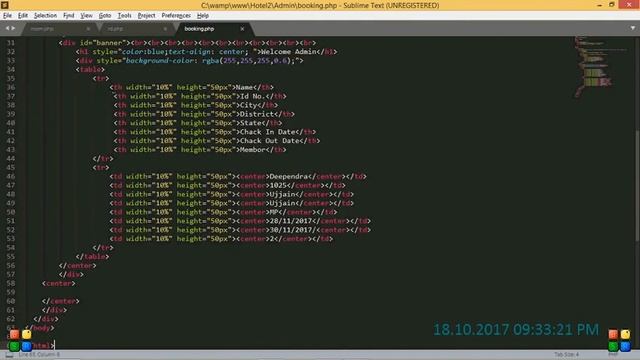Select the booking.php tab
This screenshot has width=640, height=360.
coord(199,29)
